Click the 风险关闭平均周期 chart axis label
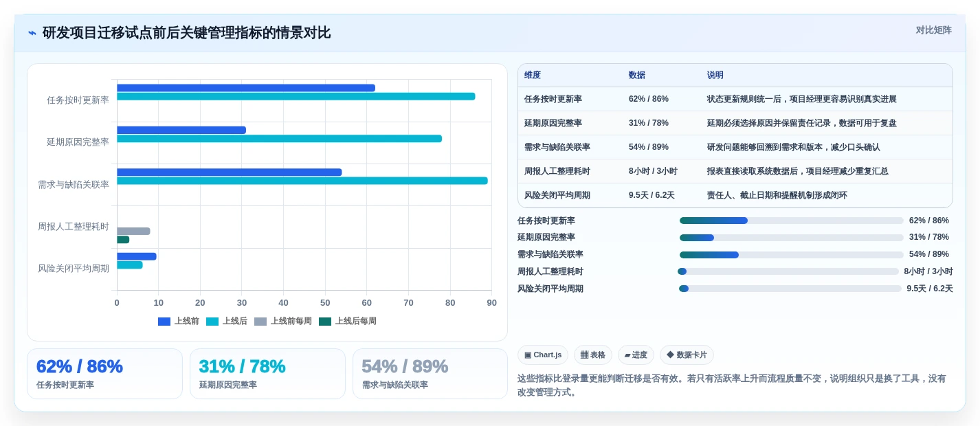 tap(74, 269)
